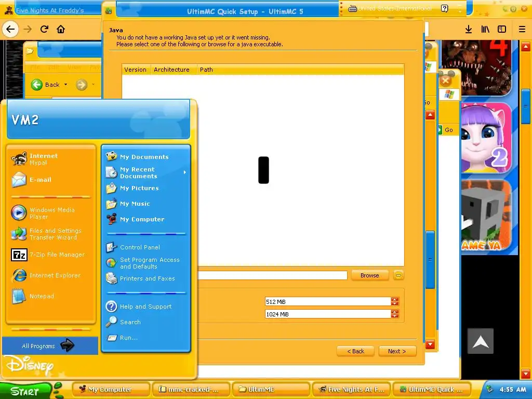Click browser scrollbar down arrow

pyautogui.click(x=526, y=374)
